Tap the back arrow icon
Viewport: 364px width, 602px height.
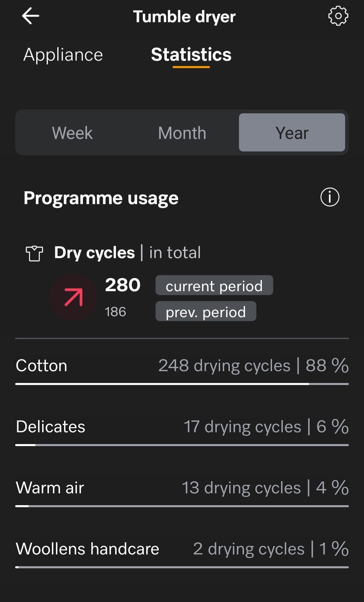(x=31, y=16)
